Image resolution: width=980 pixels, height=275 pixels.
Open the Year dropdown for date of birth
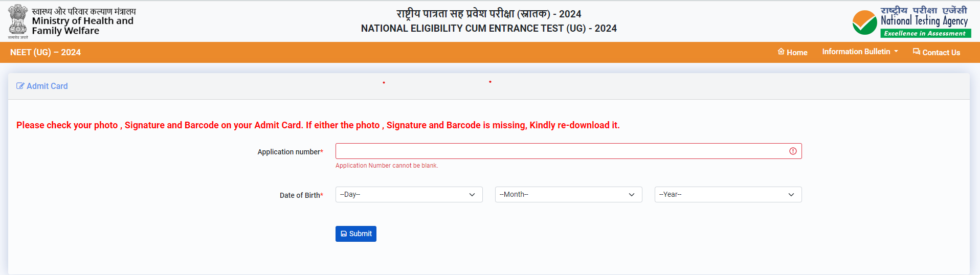coord(728,195)
